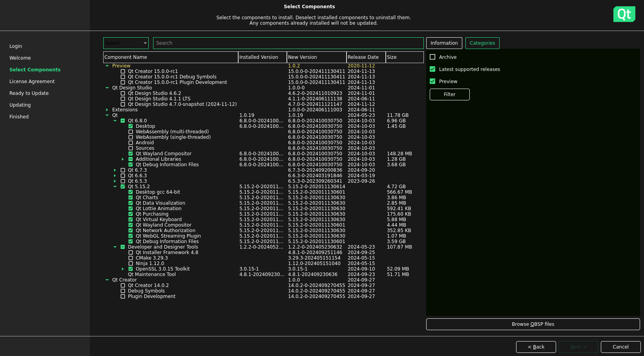Check CMake 3.29.3 checkbox
The image size is (644, 356).
click(x=131, y=258)
